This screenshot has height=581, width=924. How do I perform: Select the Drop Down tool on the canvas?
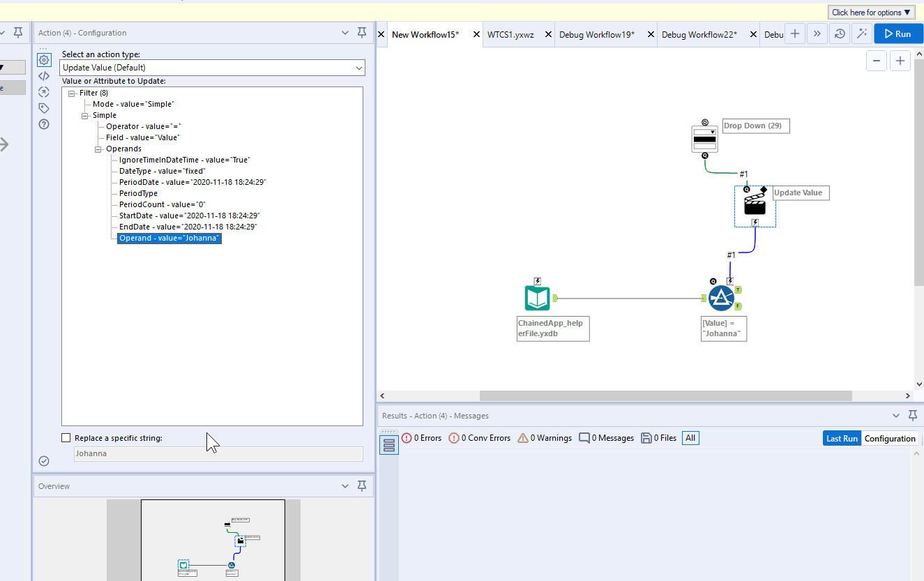(704, 138)
